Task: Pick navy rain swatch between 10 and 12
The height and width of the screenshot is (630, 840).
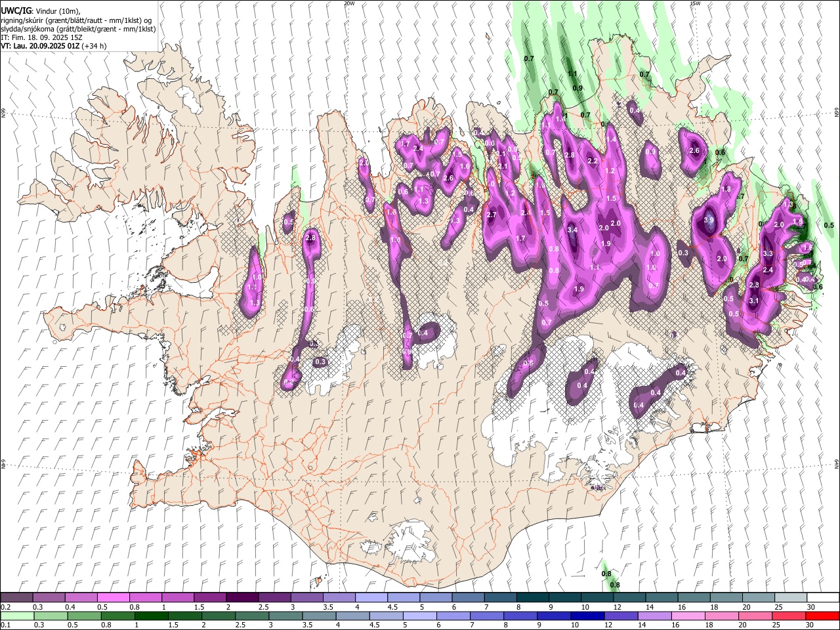Action: tap(587, 616)
